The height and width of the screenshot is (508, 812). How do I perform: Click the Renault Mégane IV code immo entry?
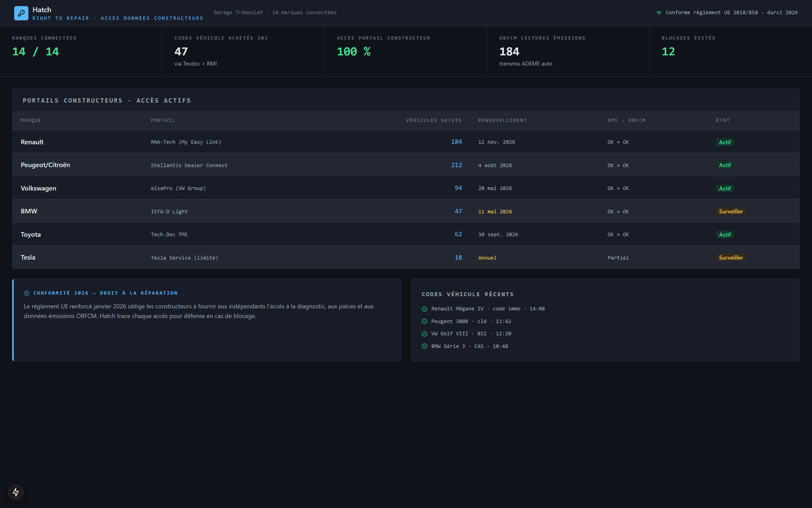488,309
